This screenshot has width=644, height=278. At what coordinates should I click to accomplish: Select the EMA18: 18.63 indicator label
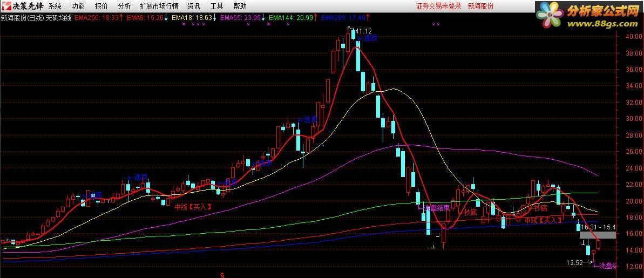point(194,18)
